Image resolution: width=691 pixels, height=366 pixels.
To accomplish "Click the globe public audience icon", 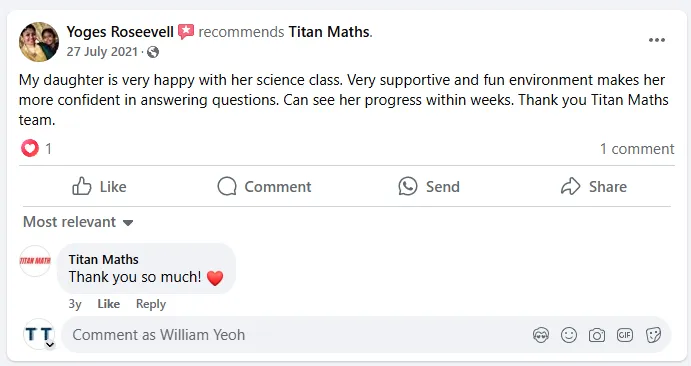I will [x=153, y=52].
